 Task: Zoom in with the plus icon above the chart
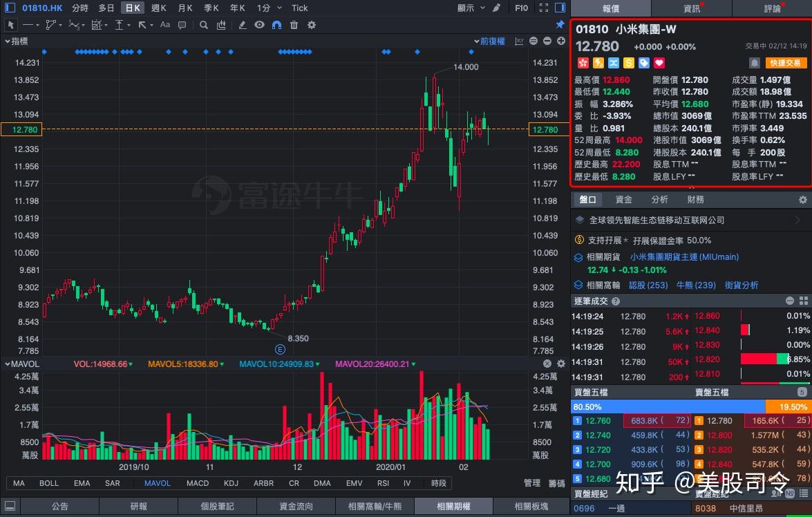pyautogui.click(x=560, y=41)
